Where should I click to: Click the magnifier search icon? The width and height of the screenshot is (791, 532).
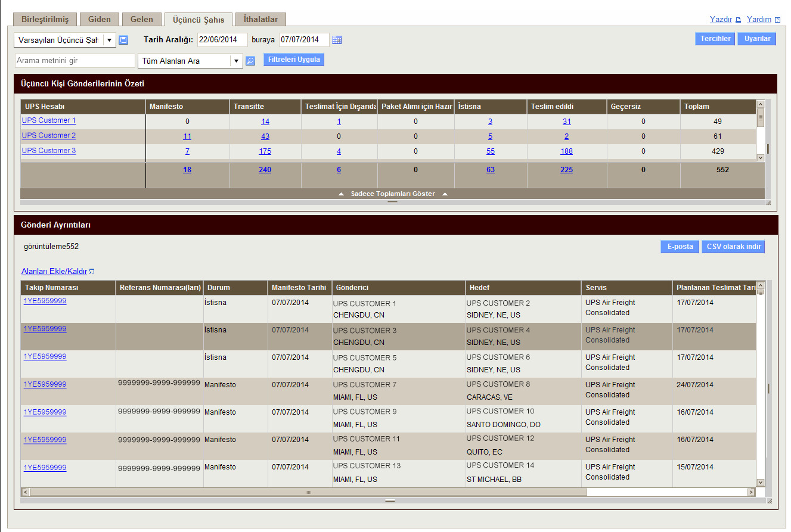coord(250,61)
